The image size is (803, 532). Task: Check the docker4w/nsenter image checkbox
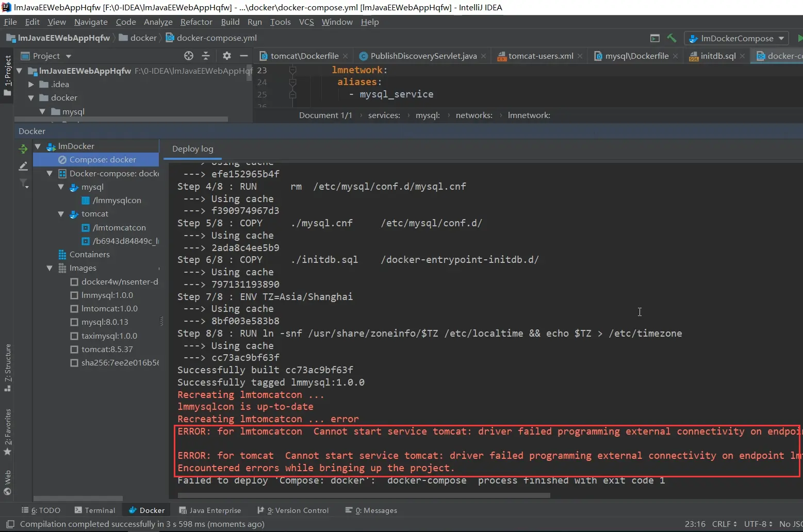[x=74, y=282]
